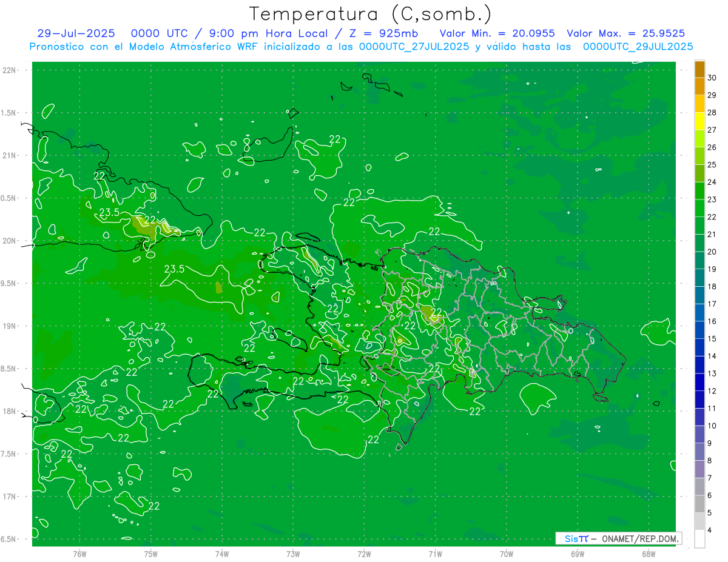This screenshot has height=562, width=728.
Task: Click the colorbar label "27"
Action: 712,130
